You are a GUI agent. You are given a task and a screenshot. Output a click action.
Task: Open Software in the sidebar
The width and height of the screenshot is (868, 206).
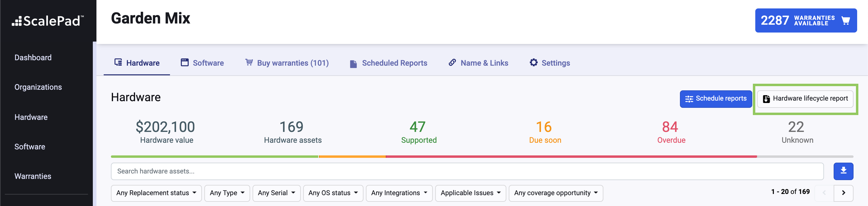(30, 147)
